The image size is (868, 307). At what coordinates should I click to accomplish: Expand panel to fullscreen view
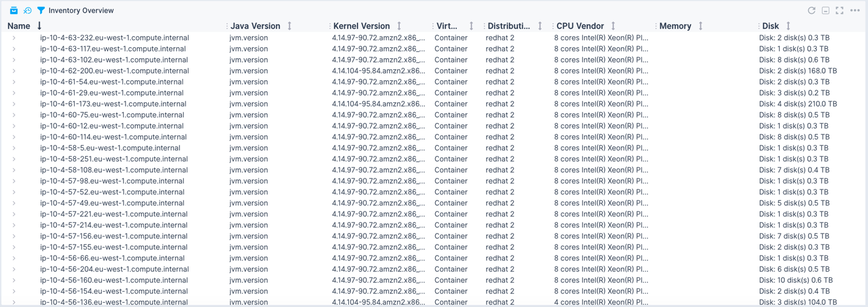click(840, 10)
